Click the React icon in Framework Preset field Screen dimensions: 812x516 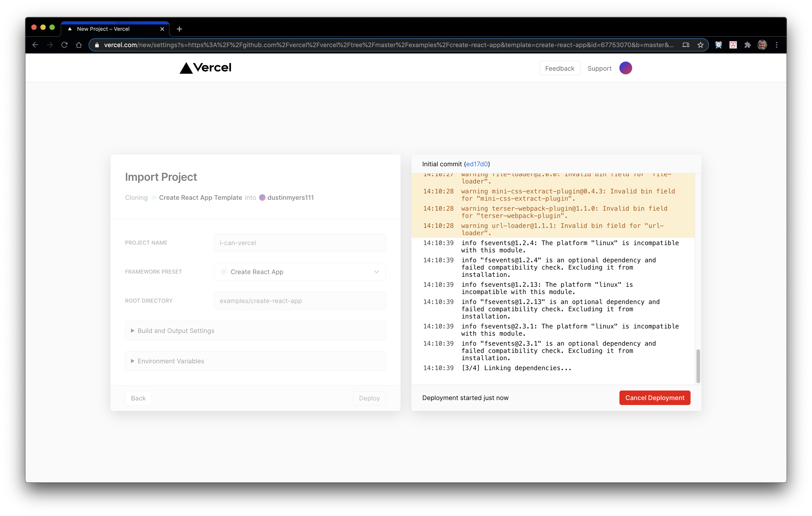pyautogui.click(x=224, y=272)
